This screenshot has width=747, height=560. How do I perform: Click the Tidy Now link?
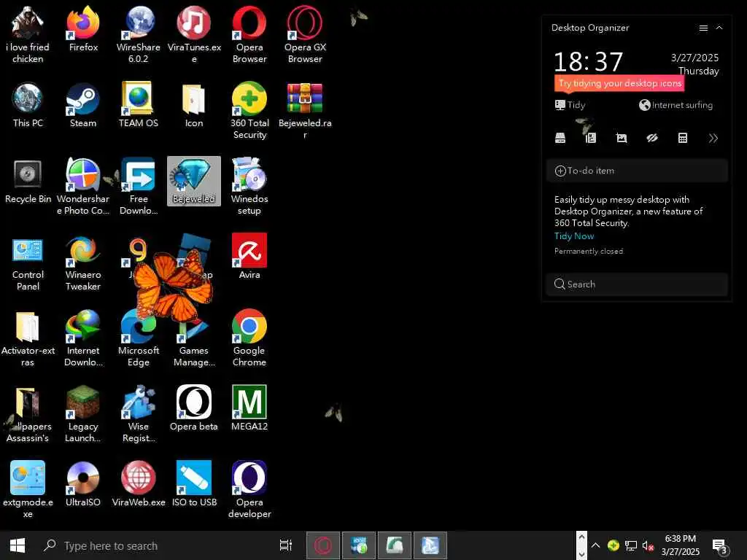click(x=574, y=236)
